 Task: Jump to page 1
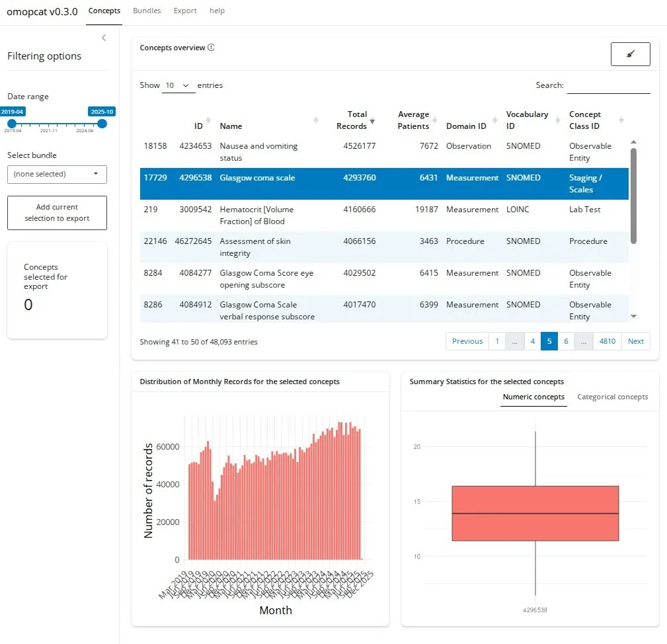pyautogui.click(x=497, y=341)
